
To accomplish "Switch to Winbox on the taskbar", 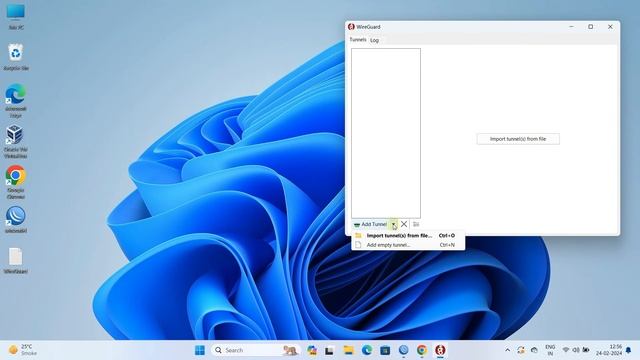I will [x=403, y=350].
